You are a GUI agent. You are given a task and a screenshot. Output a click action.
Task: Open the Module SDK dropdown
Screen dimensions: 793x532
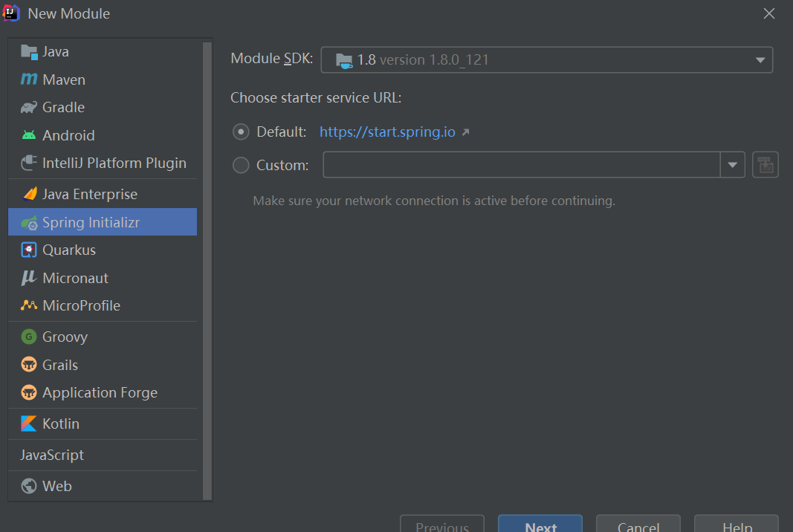point(547,59)
